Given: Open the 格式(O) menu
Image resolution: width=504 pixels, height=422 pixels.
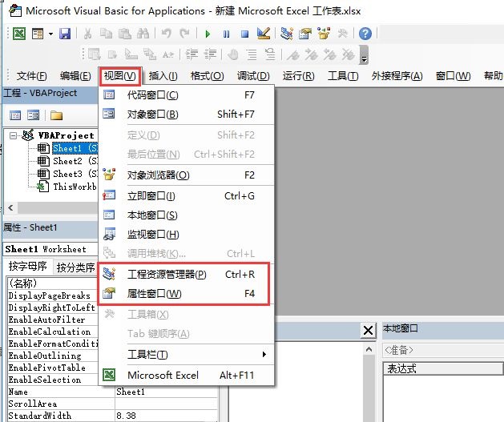Looking at the screenshot, I should 207,76.
